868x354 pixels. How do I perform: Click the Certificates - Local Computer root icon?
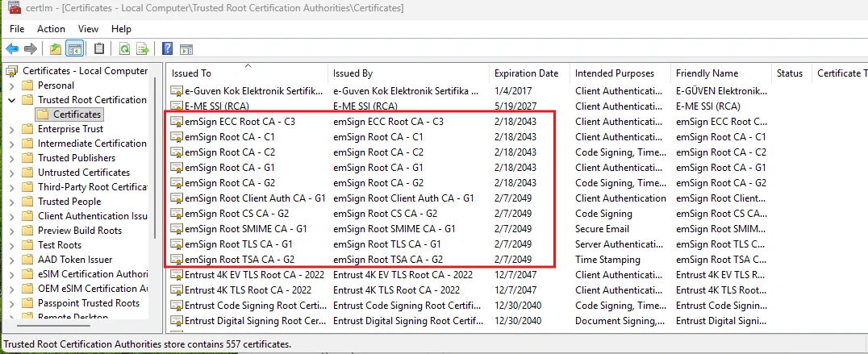pos(12,71)
